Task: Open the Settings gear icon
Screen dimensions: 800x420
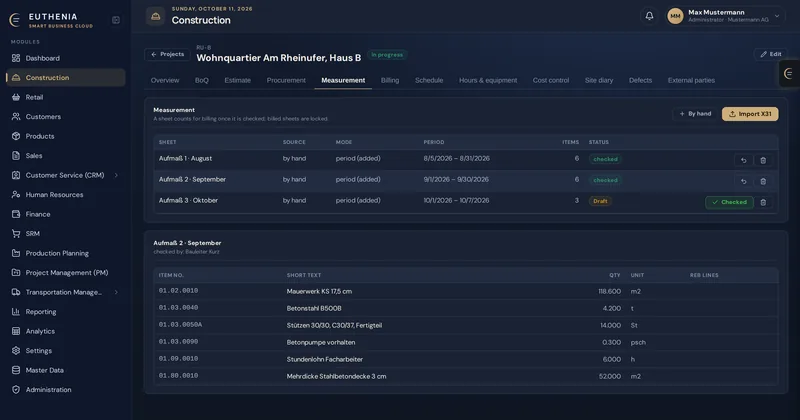Action: pos(16,351)
